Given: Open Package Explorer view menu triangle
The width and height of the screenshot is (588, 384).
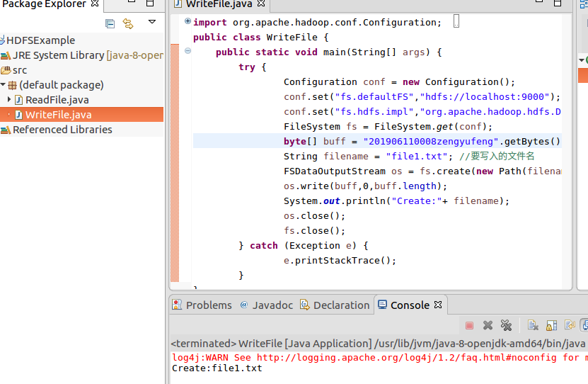Looking at the screenshot, I should [x=152, y=22].
